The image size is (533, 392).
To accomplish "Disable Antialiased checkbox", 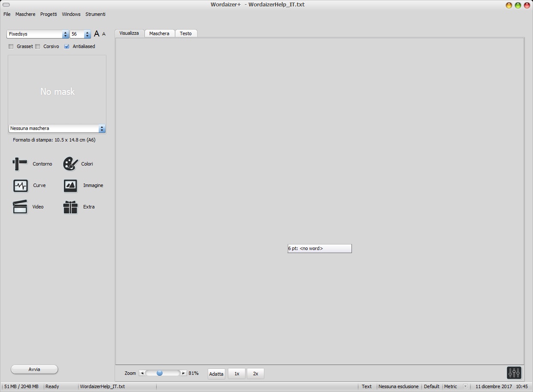I will pos(67,46).
